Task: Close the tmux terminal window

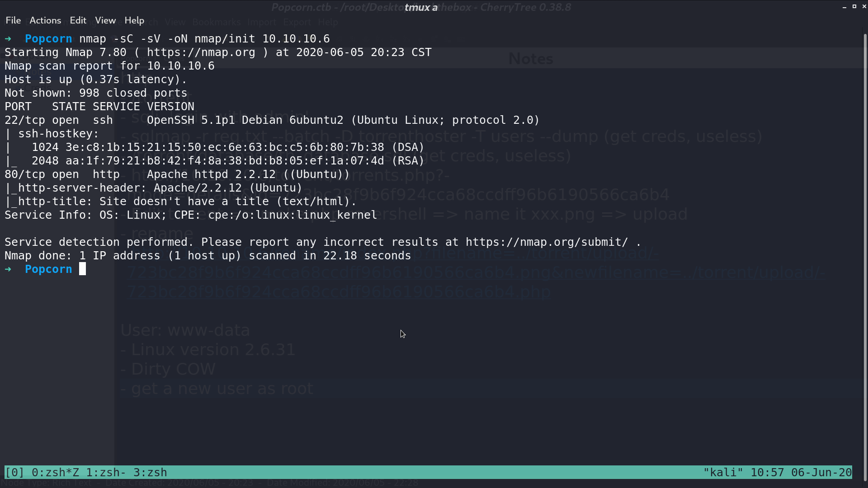Action: point(864,6)
